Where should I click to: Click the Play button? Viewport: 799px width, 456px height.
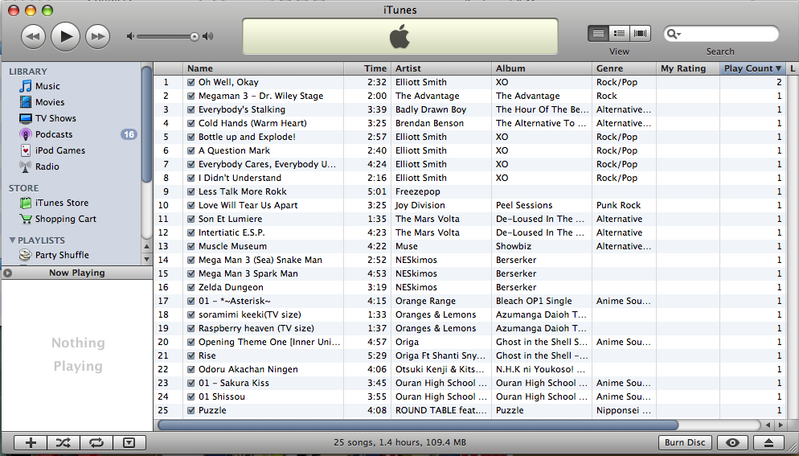click(x=66, y=36)
